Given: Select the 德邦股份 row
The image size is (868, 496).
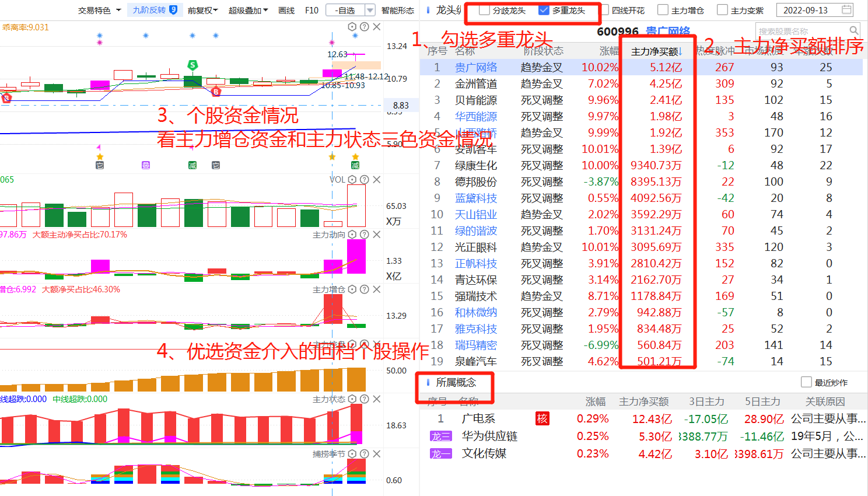Looking at the screenshot, I should point(641,181).
